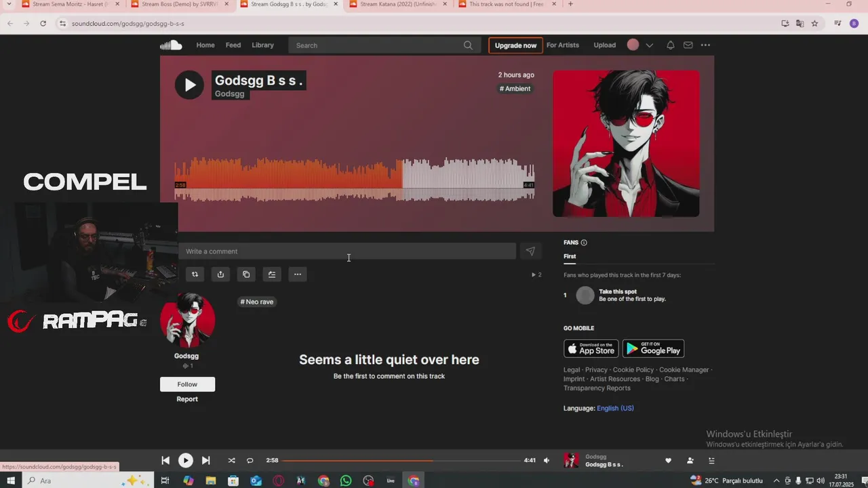
Task: Toggle shuffle in the player bar
Action: point(231,460)
